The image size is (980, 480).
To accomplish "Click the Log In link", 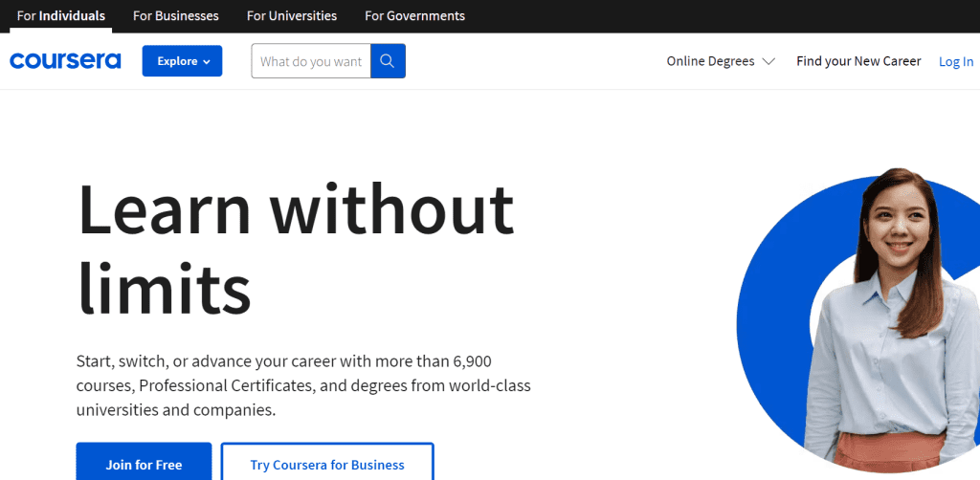I will tap(955, 61).
